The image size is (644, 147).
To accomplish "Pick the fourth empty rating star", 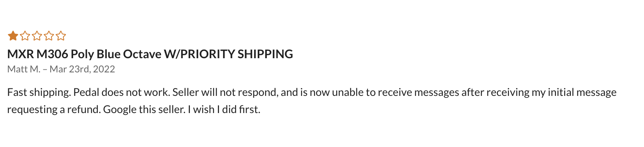I will click(x=49, y=36).
